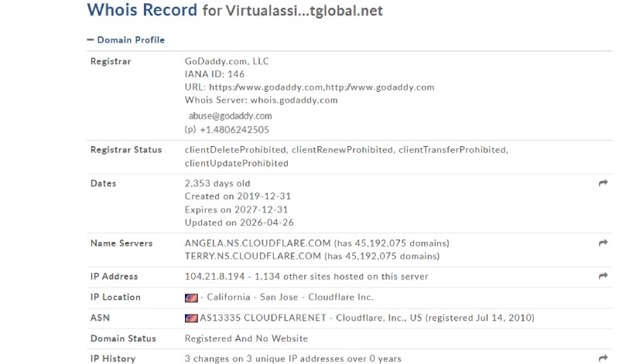Click Registered And No Website status
Viewport: 619px width, 364px height.
[x=246, y=338]
